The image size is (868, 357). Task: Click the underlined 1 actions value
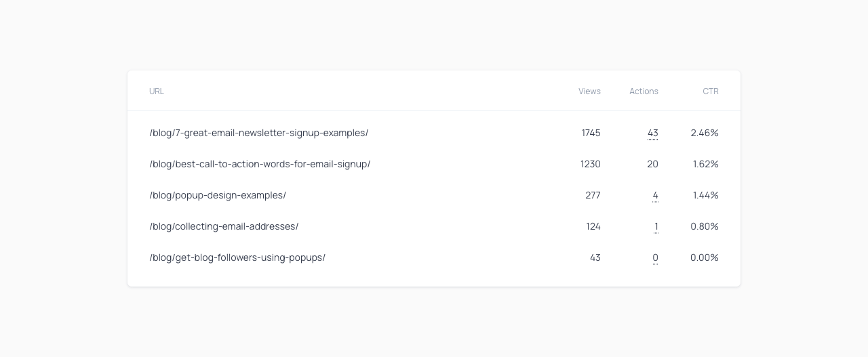[656, 226]
